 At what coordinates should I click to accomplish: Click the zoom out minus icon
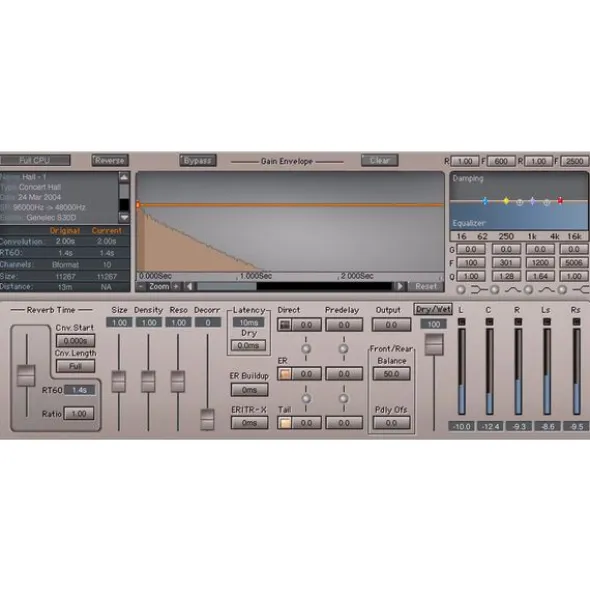click(141, 286)
